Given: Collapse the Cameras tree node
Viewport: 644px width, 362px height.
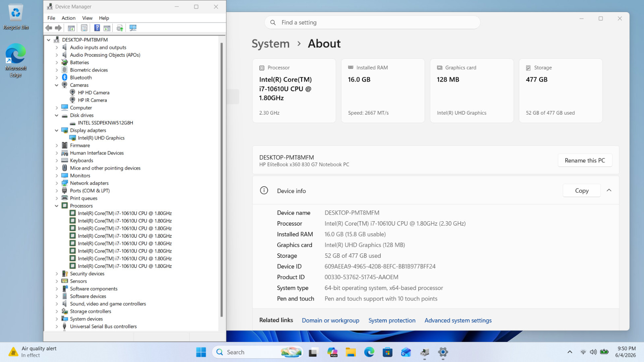Looking at the screenshot, I should [57, 85].
